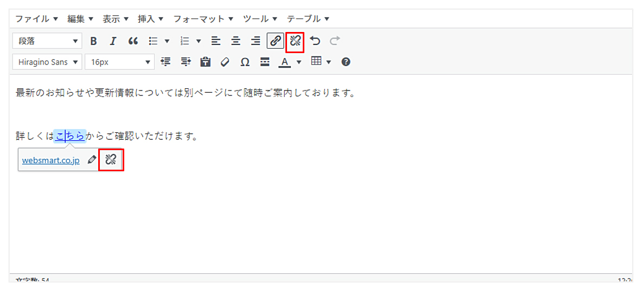This screenshot has width=644, height=290.
Task: Click the text からご確認いただけます。
Action: (x=142, y=136)
